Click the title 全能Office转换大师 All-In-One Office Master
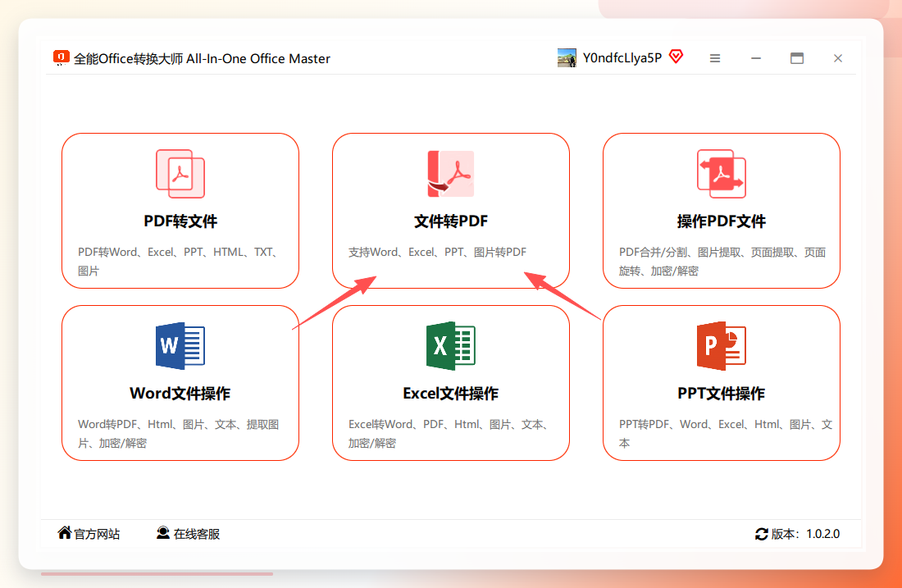Viewport: 902px width, 588px height. coord(202,59)
